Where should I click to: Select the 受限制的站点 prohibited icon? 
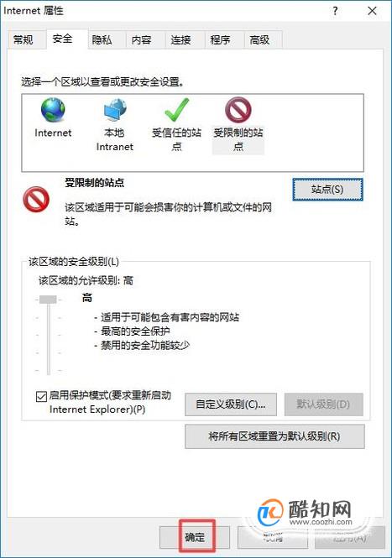click(238, 110)
